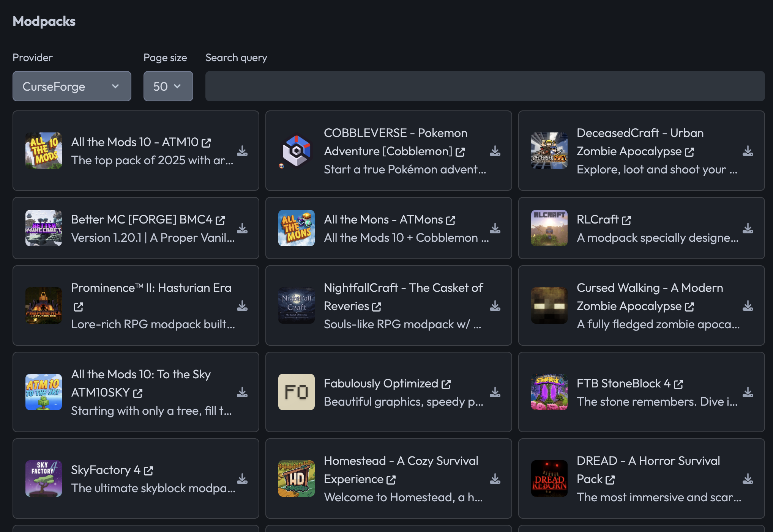Download the Homestead Cozy Survival modpack

[495, 479]
